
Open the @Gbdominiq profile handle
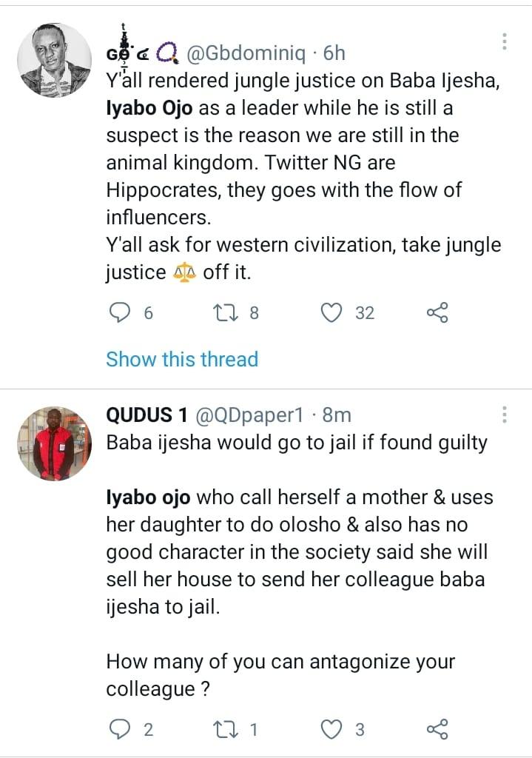click(240, 54)
